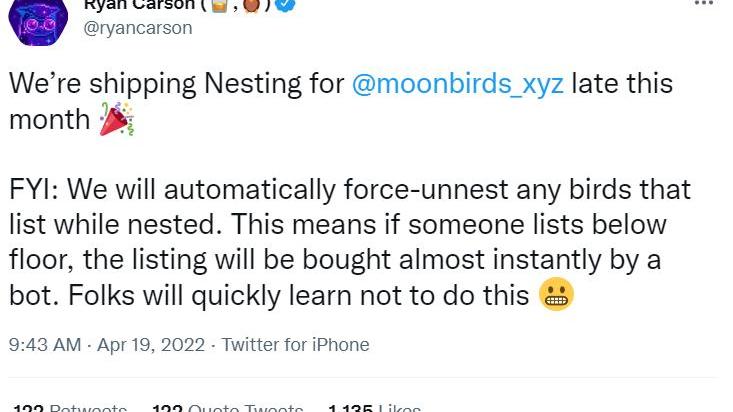Click the grimacing face emoji
Viewport: 733px width, 412px height.
tap(555, 296)
